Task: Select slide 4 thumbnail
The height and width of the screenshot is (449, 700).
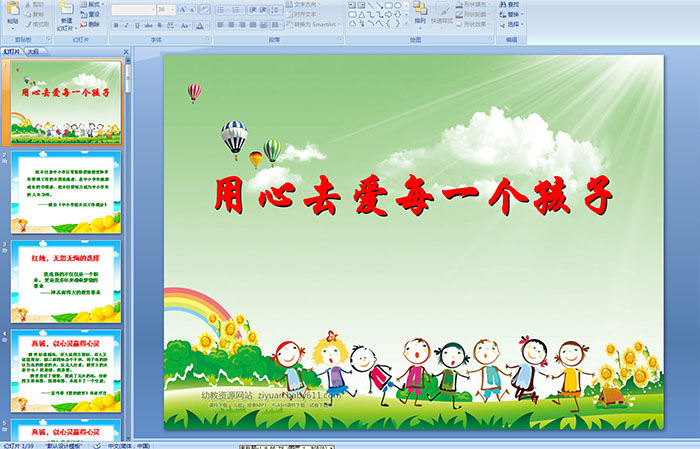Action: (x=66, y=370)
